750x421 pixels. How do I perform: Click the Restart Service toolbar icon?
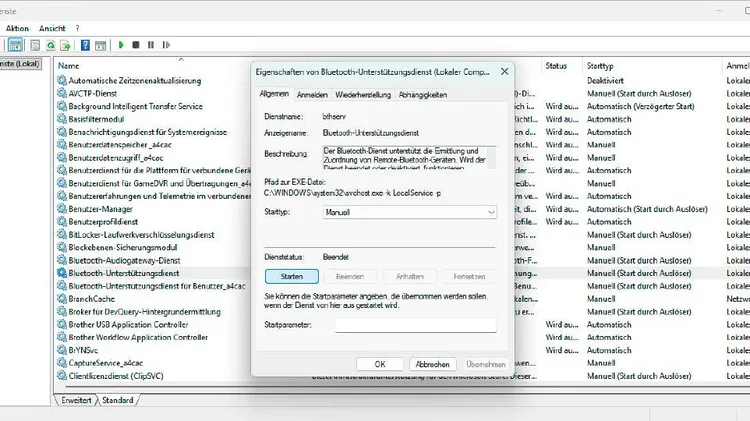(x=165, y=45)
